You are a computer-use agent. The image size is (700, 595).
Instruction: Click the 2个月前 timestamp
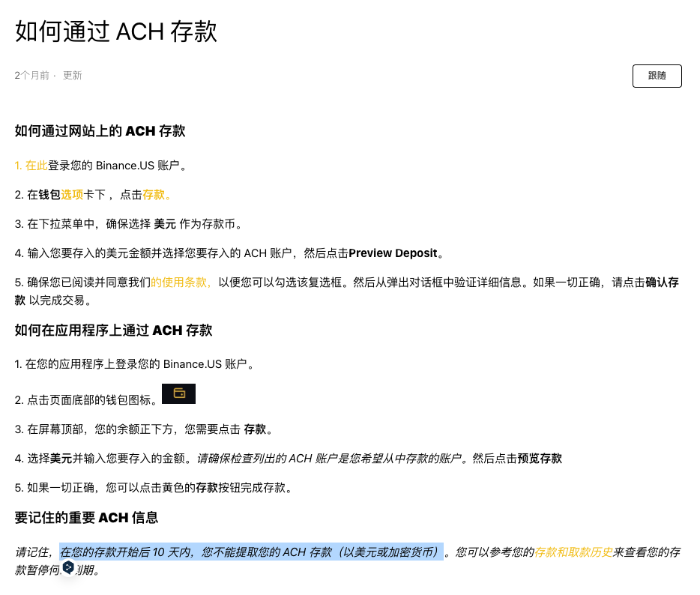click(31, 76)
